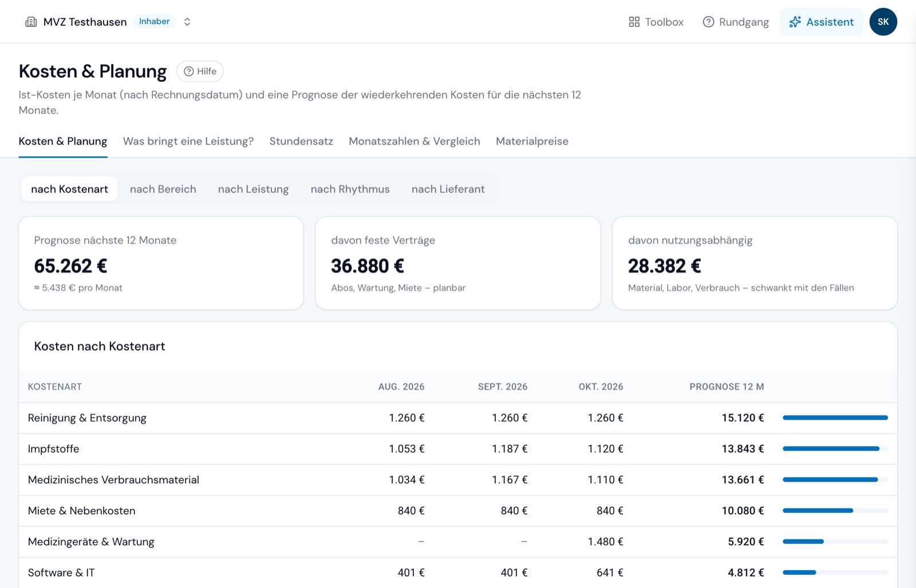This screenshot has height=588, width=916.
Task: Open the Materialpreise tab
Action: click(532, 141)
